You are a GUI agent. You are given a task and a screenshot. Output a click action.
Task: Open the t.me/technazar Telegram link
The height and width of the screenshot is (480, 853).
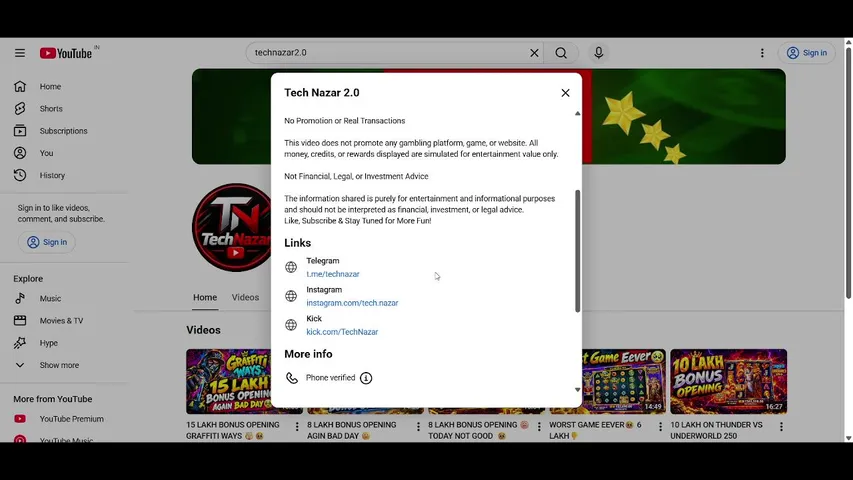tap(333, 274)
